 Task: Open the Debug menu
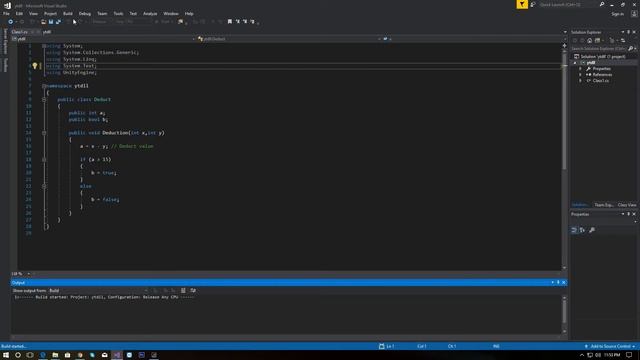tap(84, 13)
